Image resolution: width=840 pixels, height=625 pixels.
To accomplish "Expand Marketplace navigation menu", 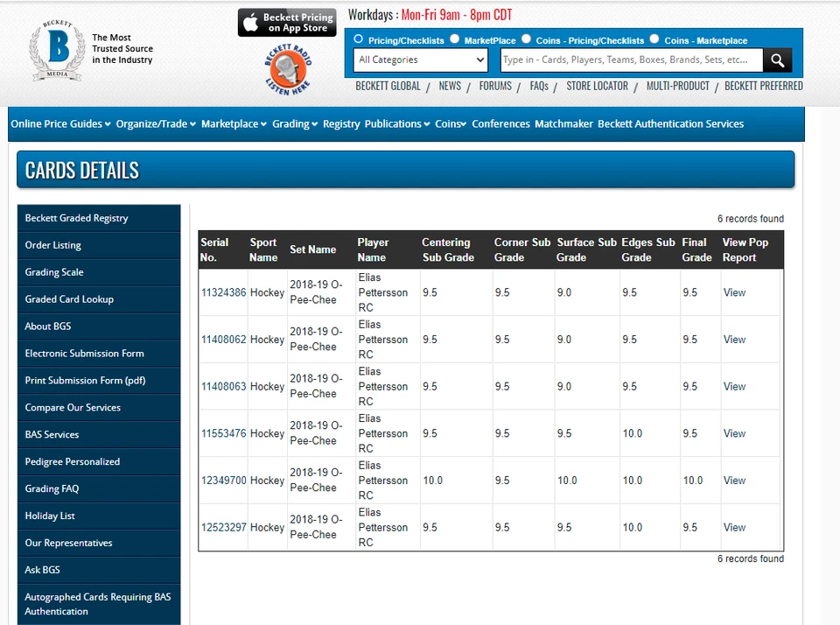I will click(234, 123).
